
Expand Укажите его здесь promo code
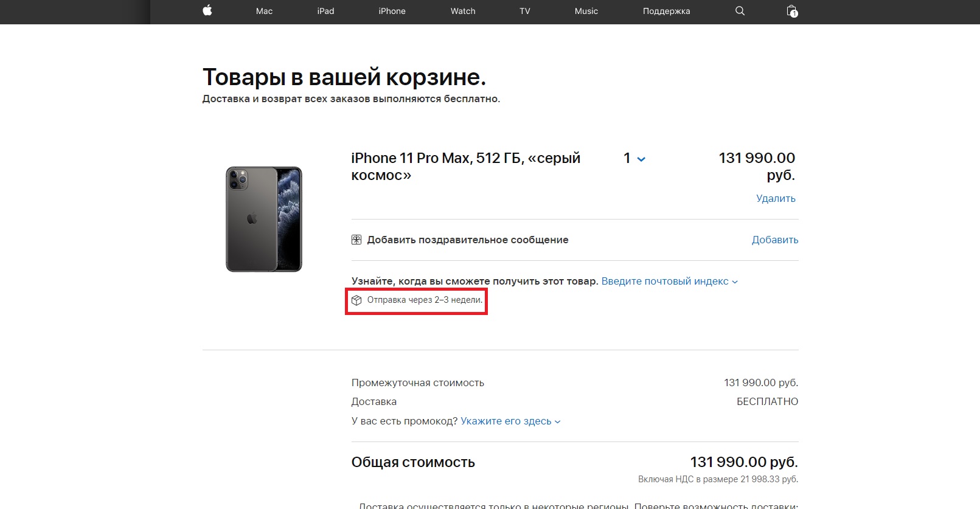[510, 421]
